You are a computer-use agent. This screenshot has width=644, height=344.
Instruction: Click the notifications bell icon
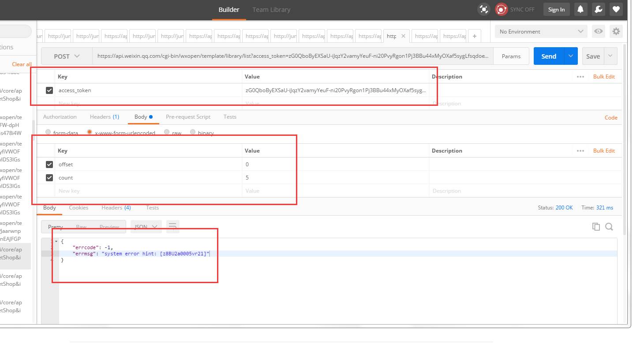click(581, 9)
